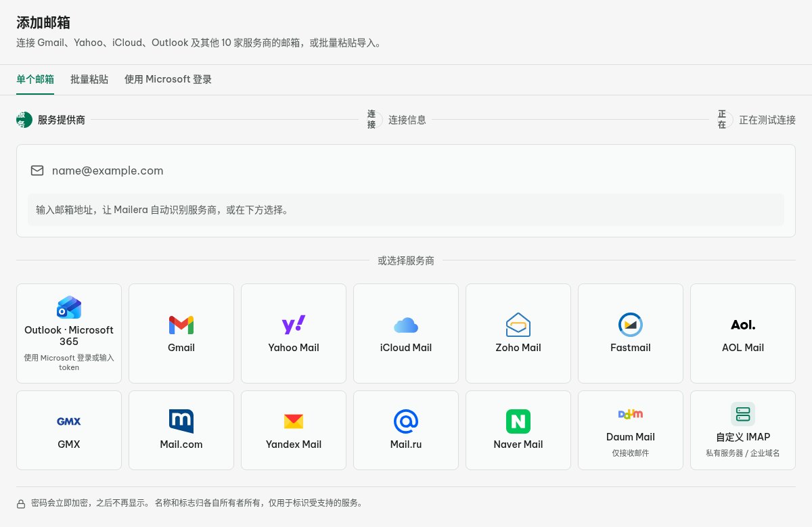This screenshot has height=527, width=812.
Task: Click the 密码会立即加密 footer notice
Action: click(x=198, y=503)
